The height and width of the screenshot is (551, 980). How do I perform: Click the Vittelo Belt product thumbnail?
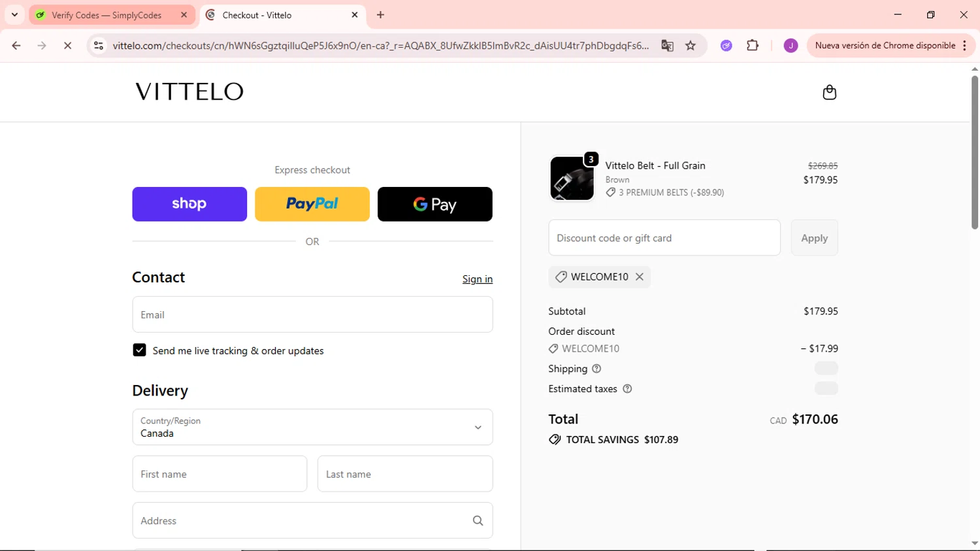pos(572,178)
